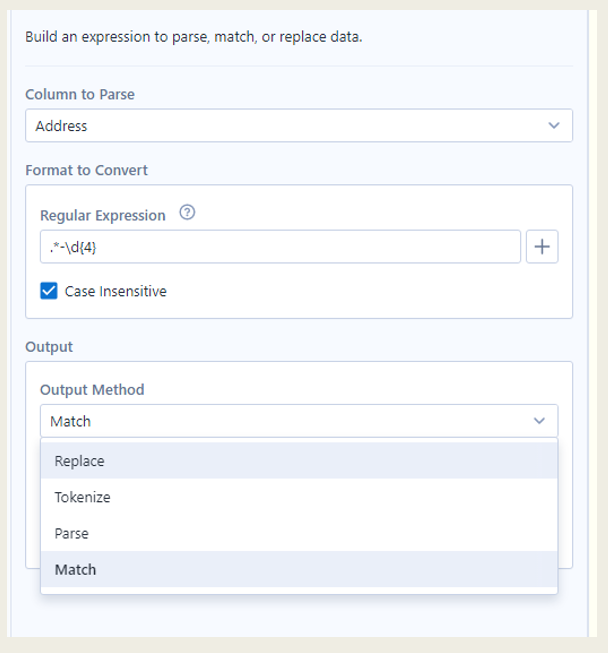Click the Format to Convert section heading
This screenshot has height=653, width=608.
tap(86, 170)
